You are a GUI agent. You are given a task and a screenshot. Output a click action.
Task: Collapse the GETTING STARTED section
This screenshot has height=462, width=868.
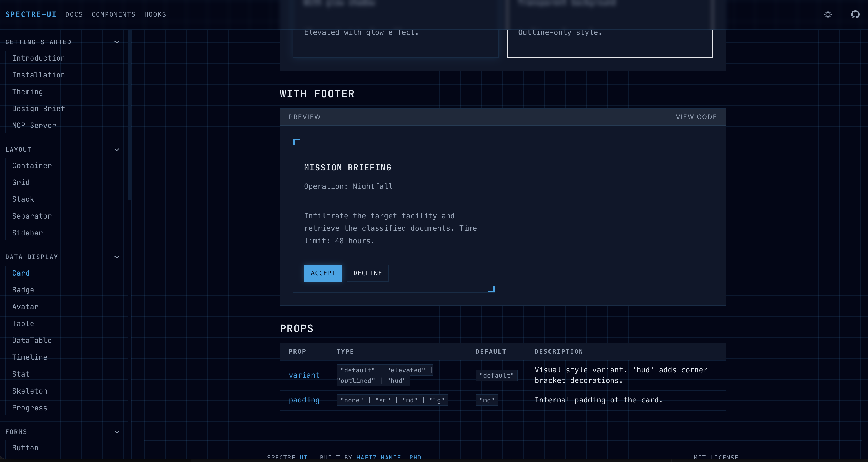point(117,42)
